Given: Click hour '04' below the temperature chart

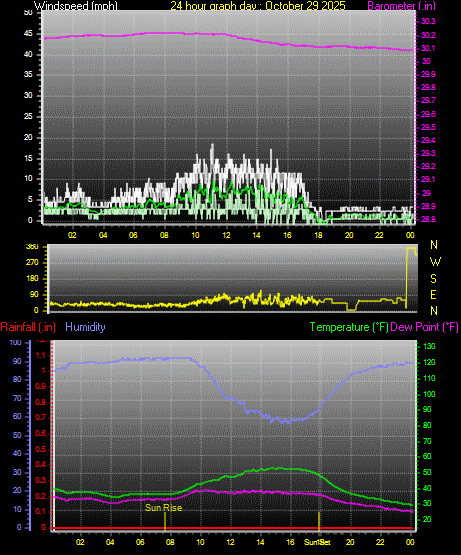Looking at the screenshot, I should (110, 542).
